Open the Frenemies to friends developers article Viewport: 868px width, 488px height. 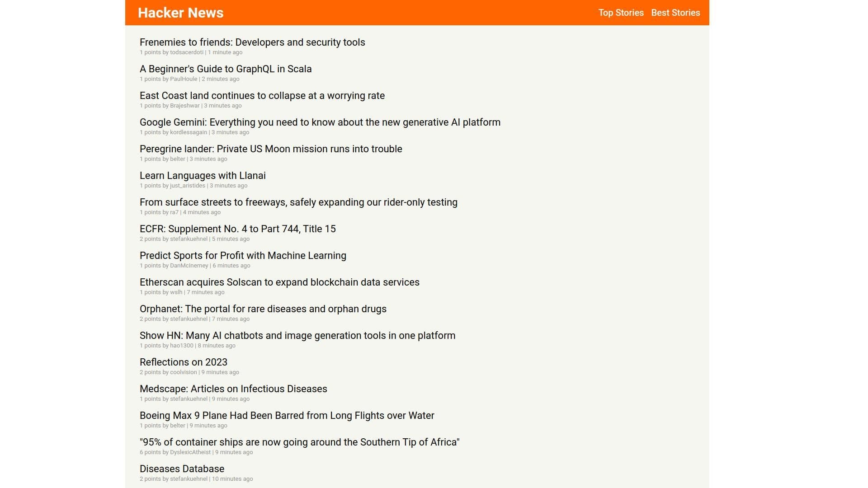coord(252,42)
